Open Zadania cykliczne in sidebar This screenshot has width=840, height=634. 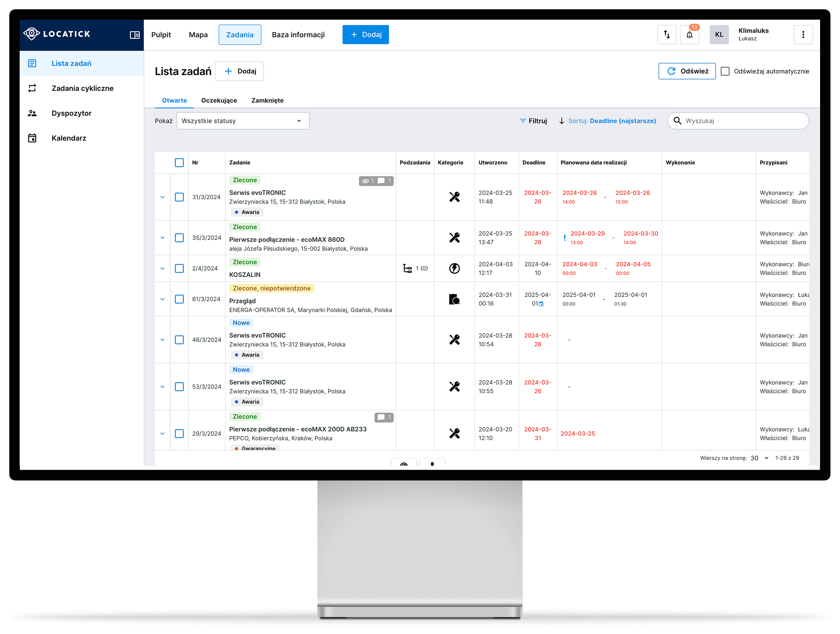pos(82,88)
